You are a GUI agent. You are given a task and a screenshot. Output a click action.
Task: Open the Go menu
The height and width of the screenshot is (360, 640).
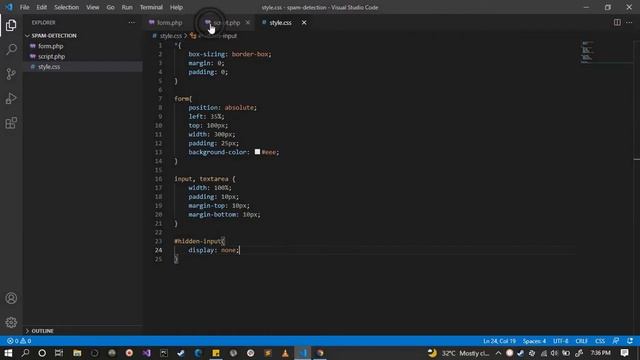pyautogui.click(x=110, y=7)
